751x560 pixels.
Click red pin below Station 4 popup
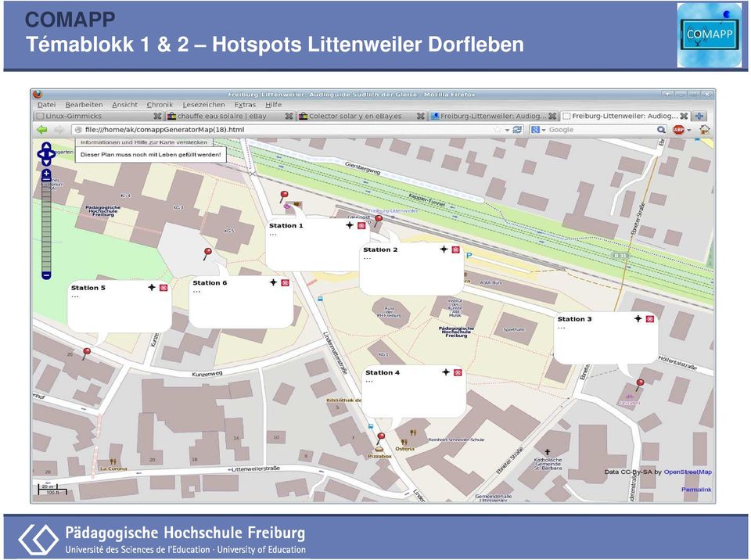click(380, 438)
